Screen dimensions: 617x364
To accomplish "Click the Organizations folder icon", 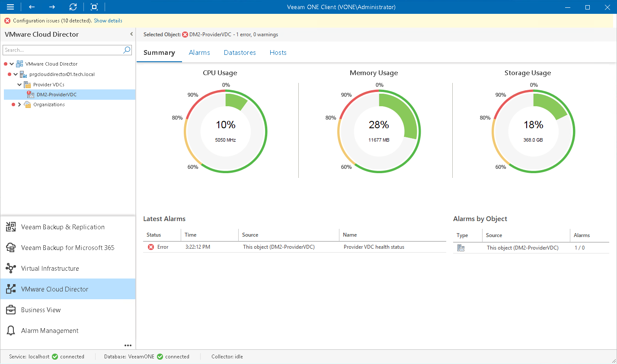I will tap(27, 104).
